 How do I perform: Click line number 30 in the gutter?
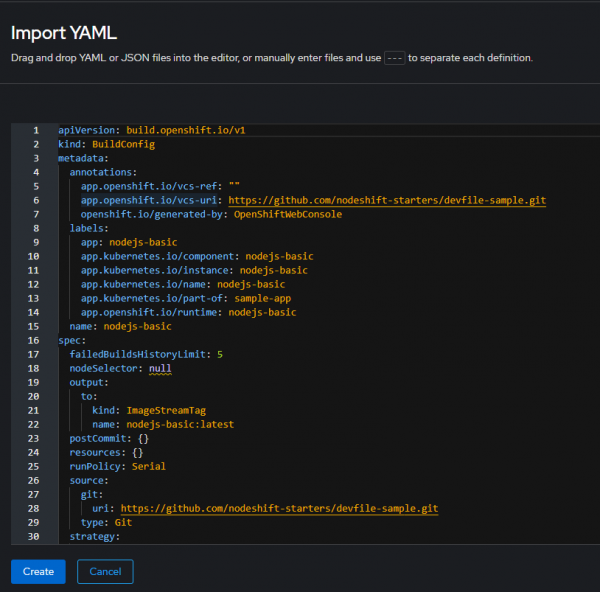(35, 536)
